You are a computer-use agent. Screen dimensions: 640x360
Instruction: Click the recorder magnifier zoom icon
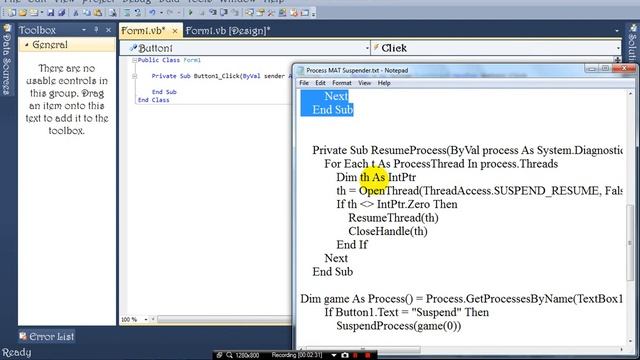229,355
